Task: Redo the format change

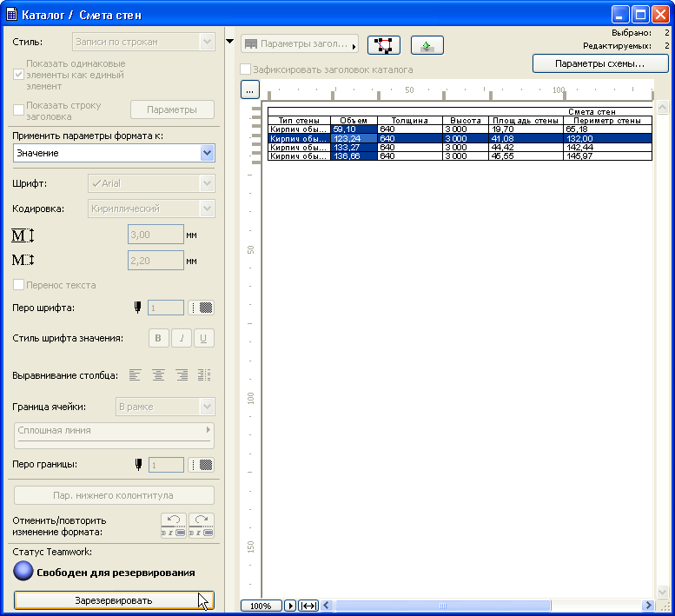Action: click(201, 525)
